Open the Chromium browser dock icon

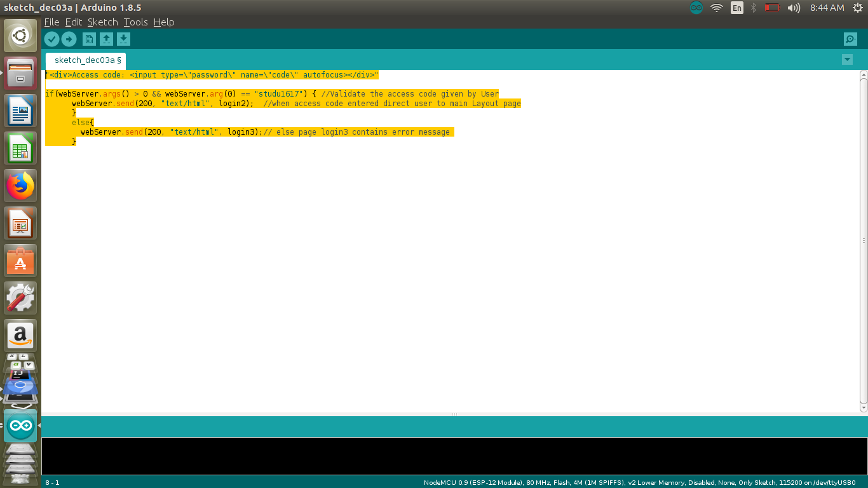20,386
